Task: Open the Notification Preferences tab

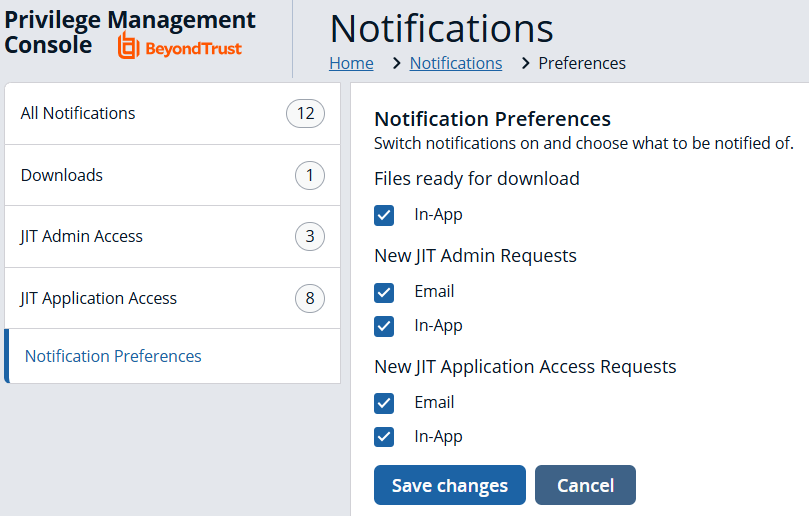Action: [172, 356]
